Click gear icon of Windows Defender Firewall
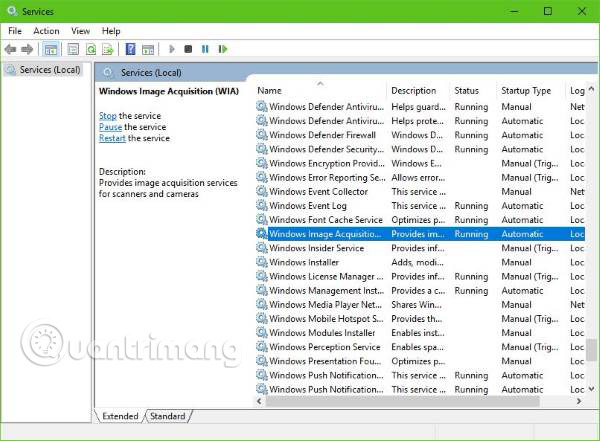The height and width of the screenshot is (441, 600). [x=262, y=135]
